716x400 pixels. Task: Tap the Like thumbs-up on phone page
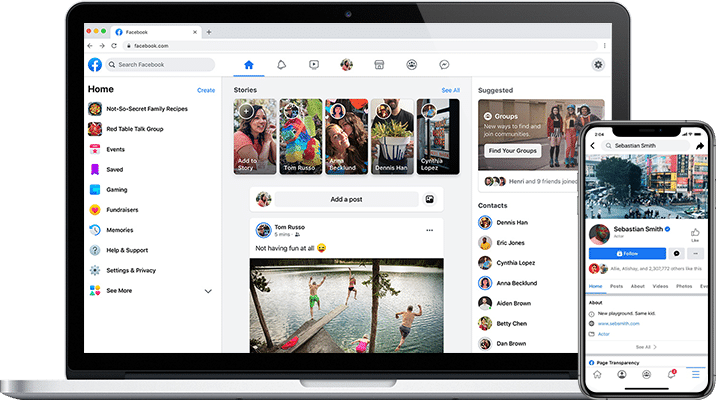tap(695, 234)
